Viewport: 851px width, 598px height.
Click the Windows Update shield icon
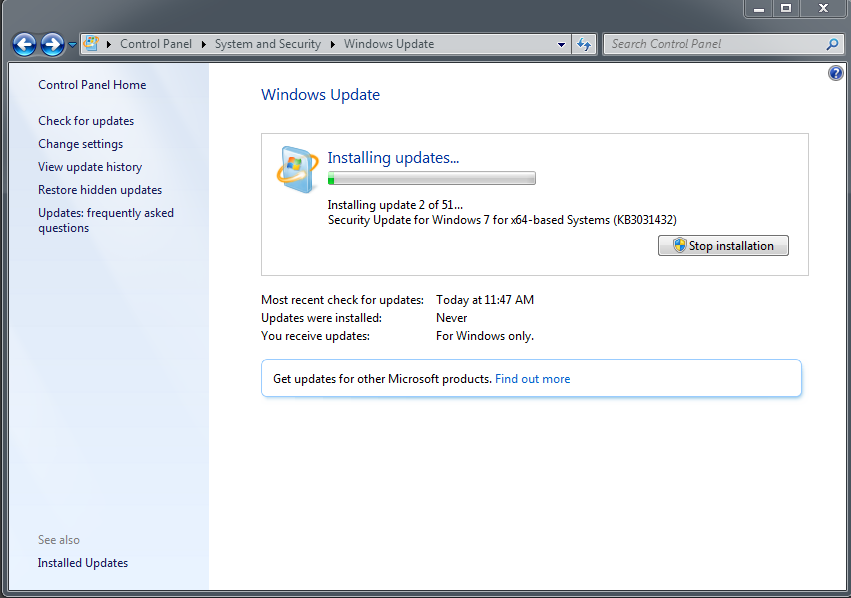[x=297, y=169]
